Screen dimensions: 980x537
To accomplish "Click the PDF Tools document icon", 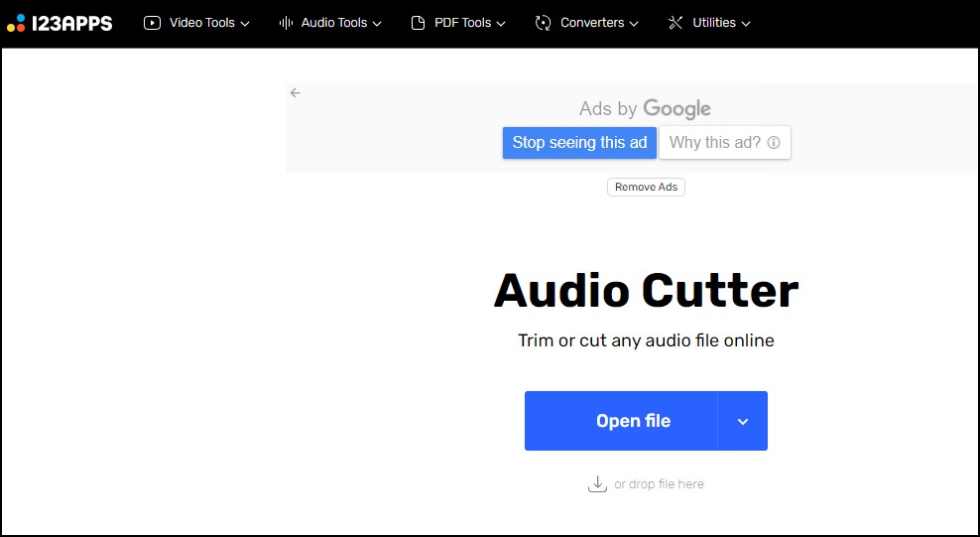I will [419, 23].
